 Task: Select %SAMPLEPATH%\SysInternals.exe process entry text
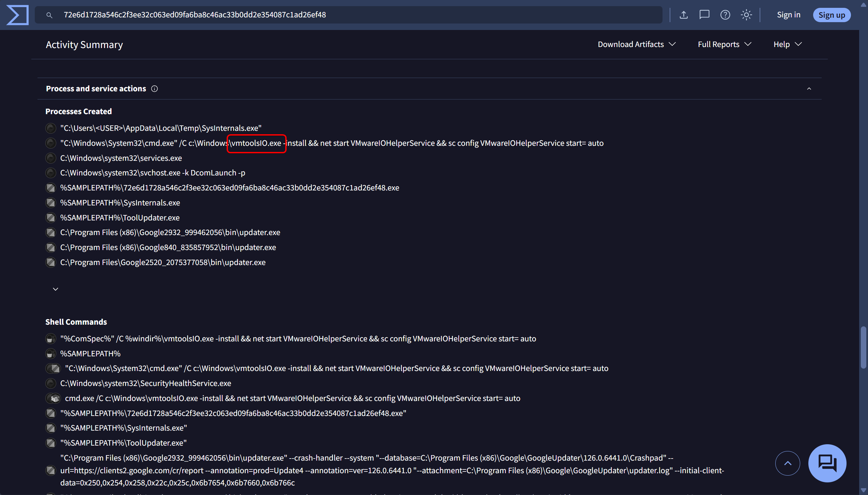[x=120, y=203]
